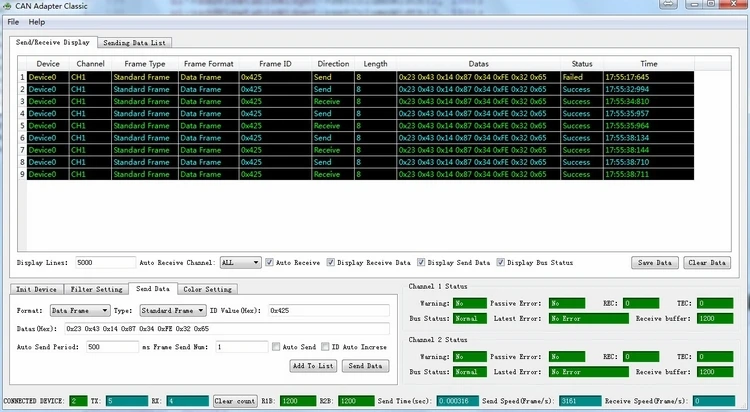750x412 pixels.
Task: Click the Status column header
Action: click(582, 64)
